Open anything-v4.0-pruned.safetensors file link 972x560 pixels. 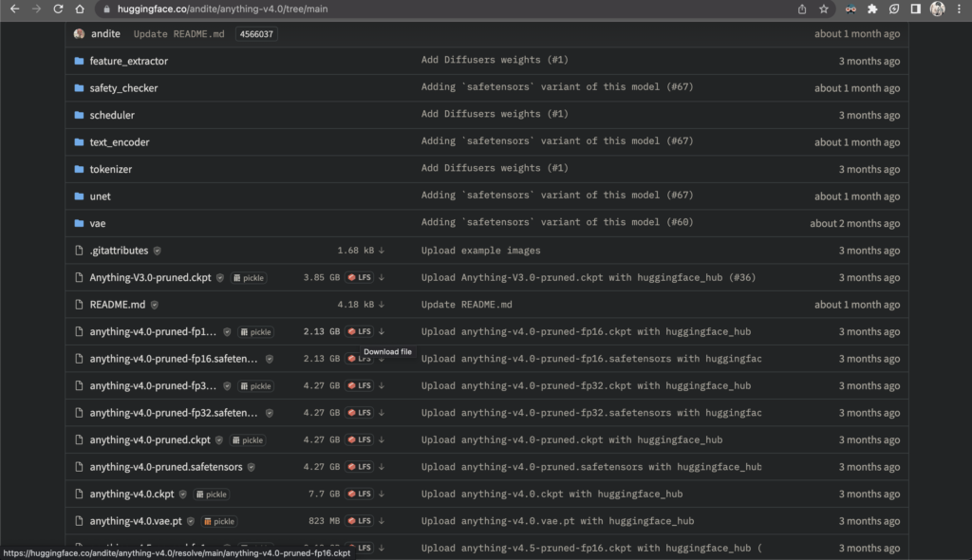165,467
